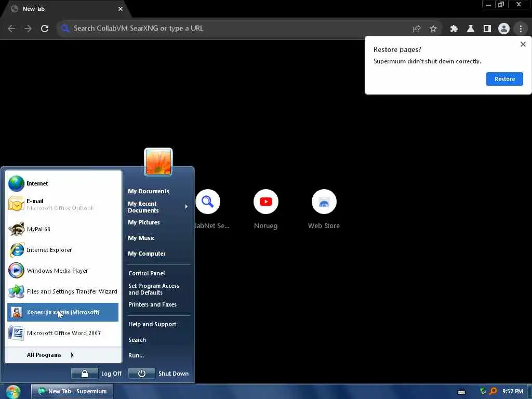The width and height of the screenshot is (532, 399).
Task: Click the share page icon in the address bar
Action: coord(417,29)
